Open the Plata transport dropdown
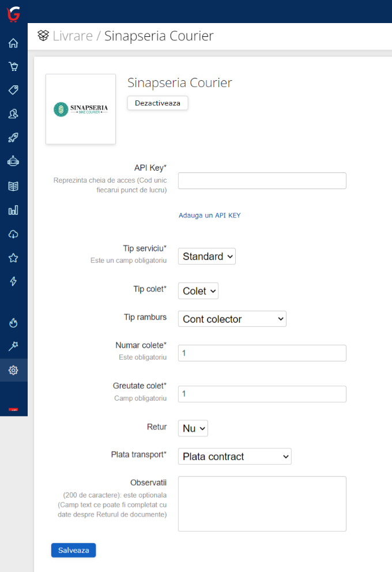This screenshot has height=572, width=392. tap(235, 457)
